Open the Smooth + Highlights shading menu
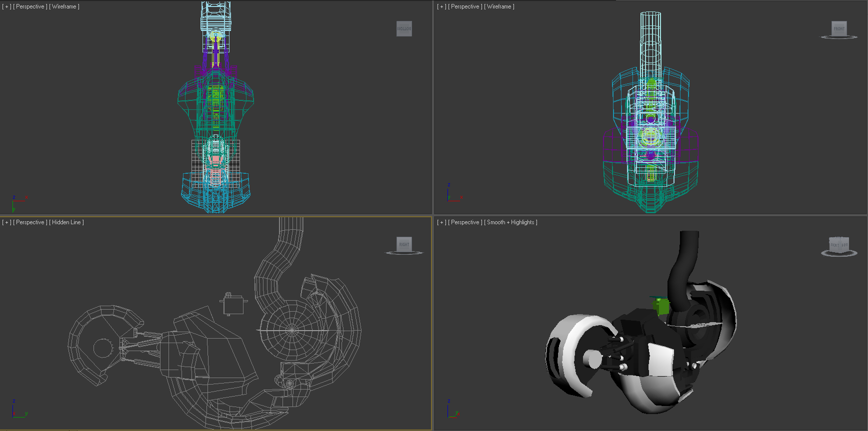The width and height of the screenshot is (868, 431). tap(510, 222)
